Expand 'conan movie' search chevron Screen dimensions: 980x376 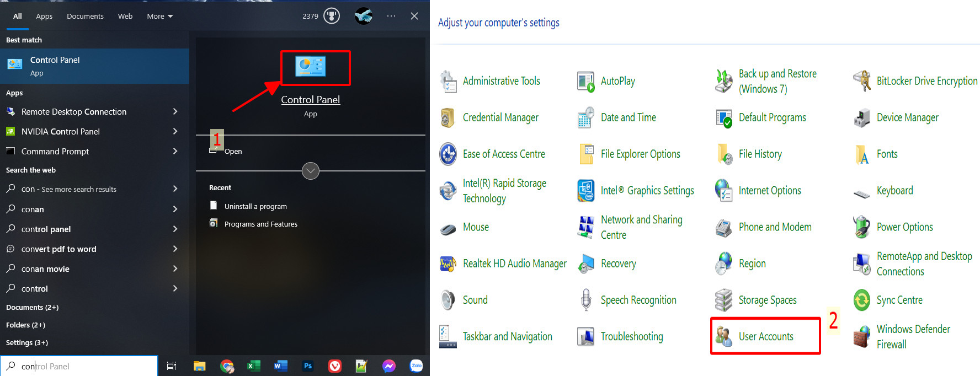[175, 268]
